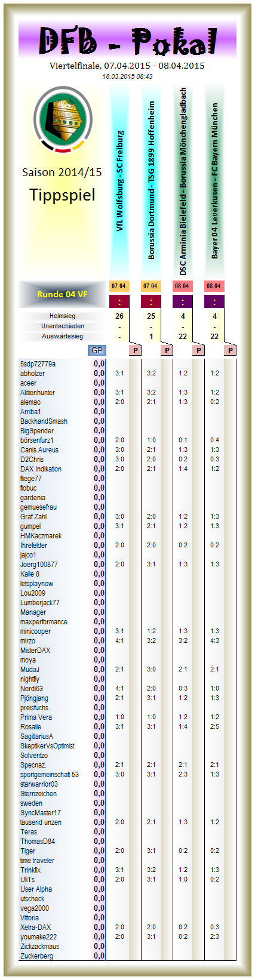Screen dimensions: 255x980
Task: Click the P header of the Leverkusen - Bayern column
Action: coord(231,350)
